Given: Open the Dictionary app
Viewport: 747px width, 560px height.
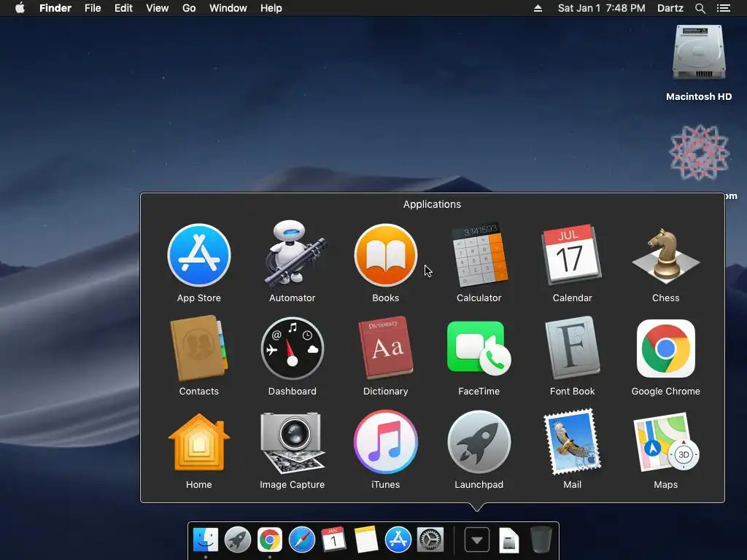Looking at the screenshot, I should pyautogui.click(x=386, y=348).
